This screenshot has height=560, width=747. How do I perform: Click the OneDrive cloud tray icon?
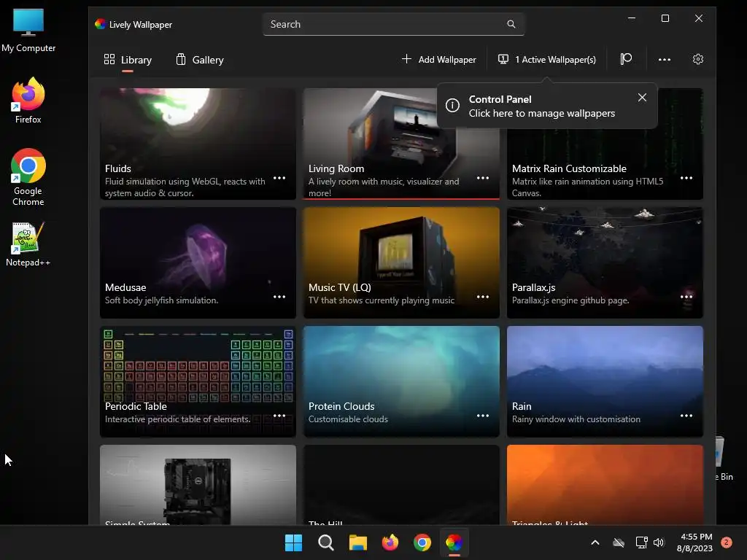(x=619, y=542)
